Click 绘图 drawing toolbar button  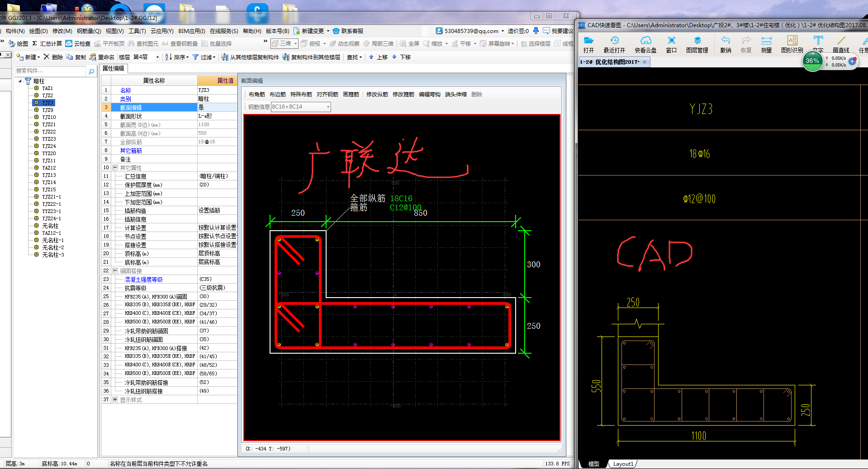18,43
